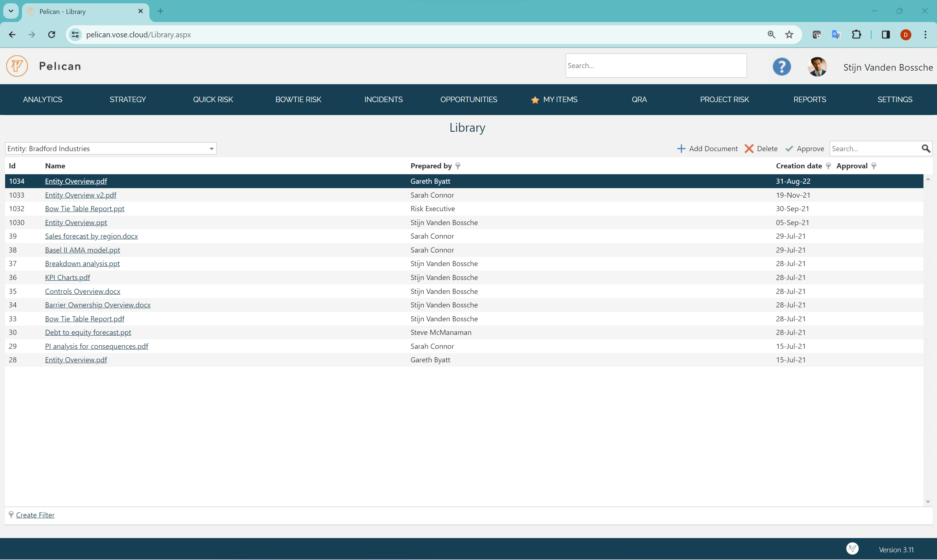Expand the Entity: Bradford Industries dropdown
Viewport: 937px width, 560px height.
(210, 148)
